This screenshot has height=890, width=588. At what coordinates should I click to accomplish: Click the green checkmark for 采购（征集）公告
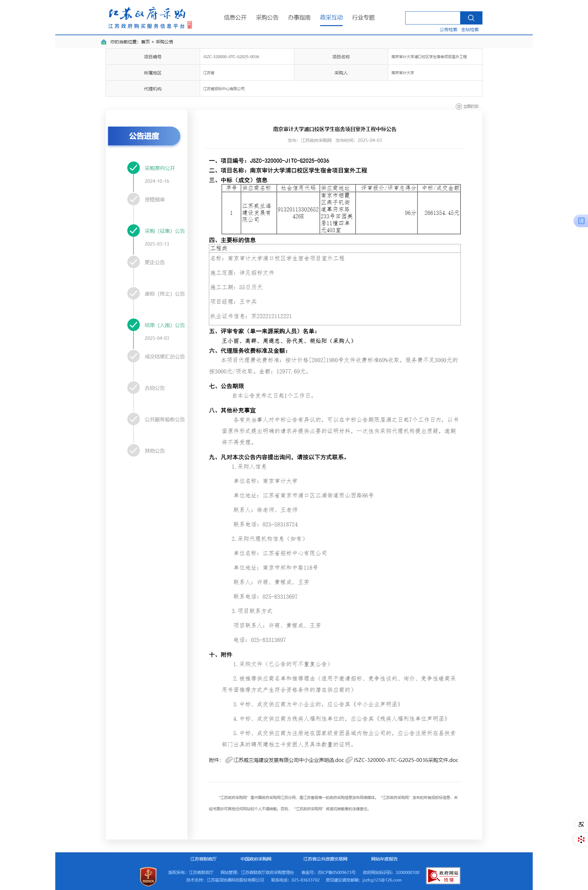click(133, 231)
